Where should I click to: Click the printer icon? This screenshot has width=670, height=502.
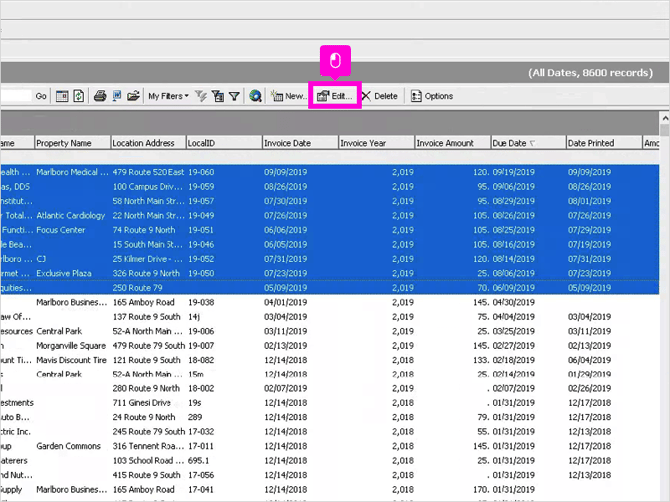coord(100,96)
